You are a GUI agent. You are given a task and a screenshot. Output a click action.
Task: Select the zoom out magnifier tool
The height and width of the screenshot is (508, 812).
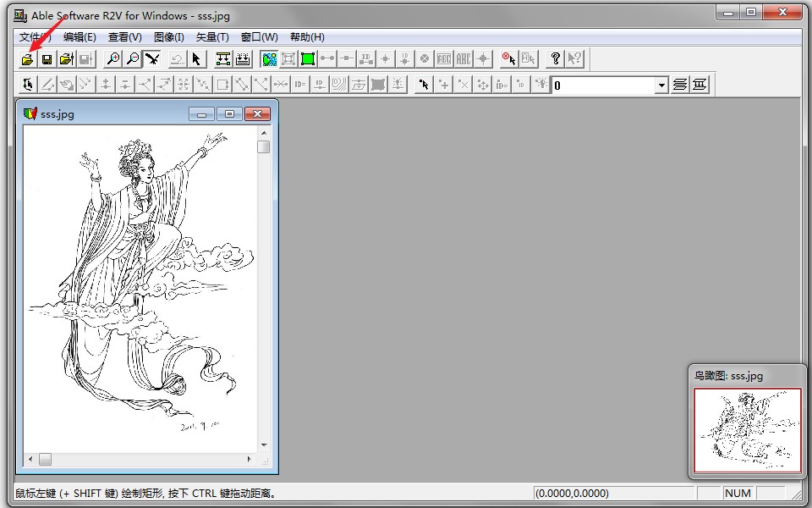(x=133, y=59)
